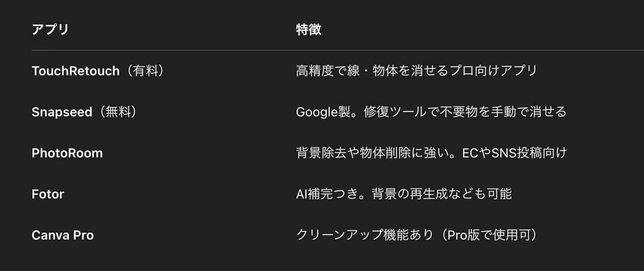Click the アプリ column header
Screen dimensions: 644x271
pyautogui.click(x=50, y=30)
